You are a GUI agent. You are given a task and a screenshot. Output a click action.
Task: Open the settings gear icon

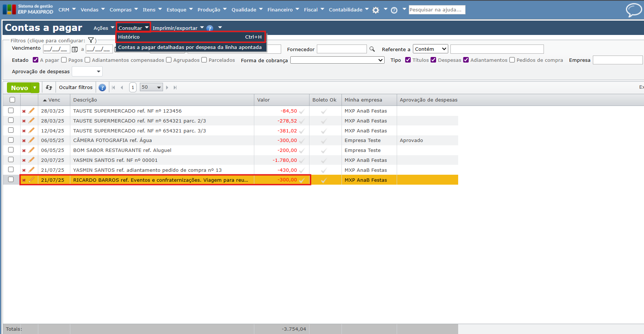click(375, 10)
